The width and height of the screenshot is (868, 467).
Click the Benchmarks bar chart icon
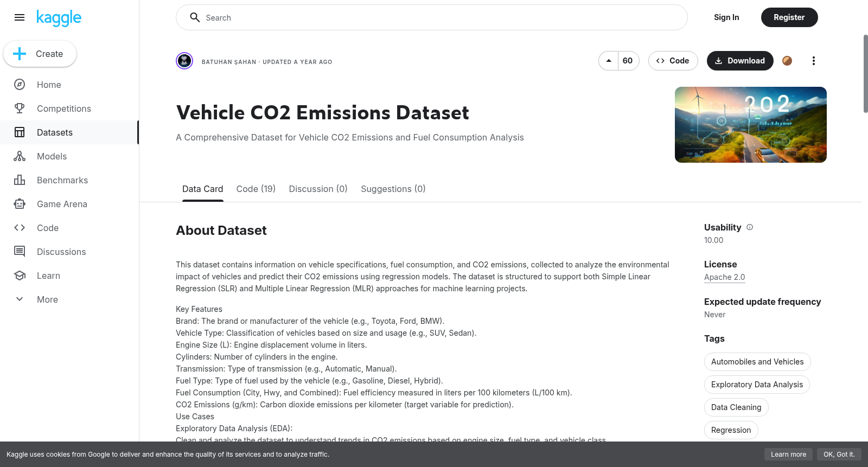tap(20, 180)
